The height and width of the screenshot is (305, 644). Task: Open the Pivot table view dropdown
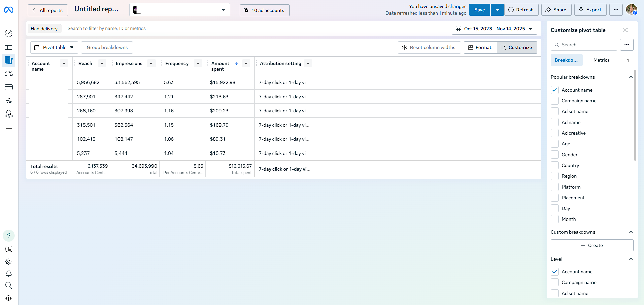(x=54, y=47)
